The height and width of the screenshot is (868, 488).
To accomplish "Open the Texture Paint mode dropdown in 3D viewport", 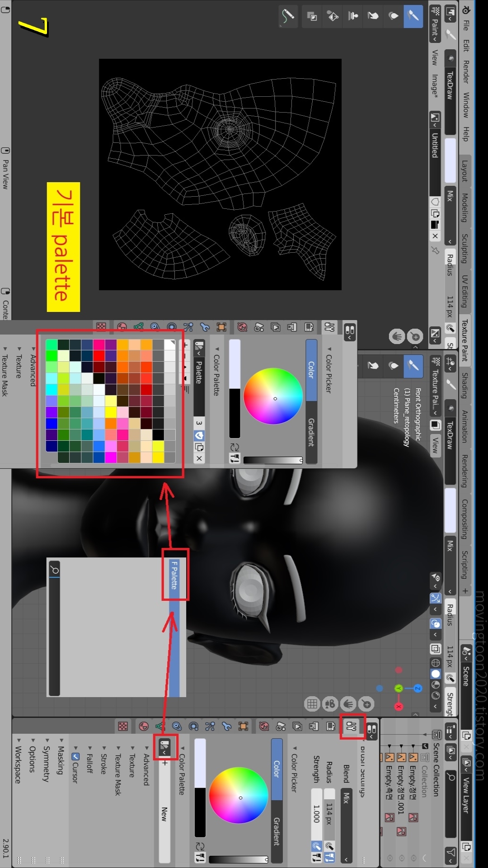I will click(435, 386).
